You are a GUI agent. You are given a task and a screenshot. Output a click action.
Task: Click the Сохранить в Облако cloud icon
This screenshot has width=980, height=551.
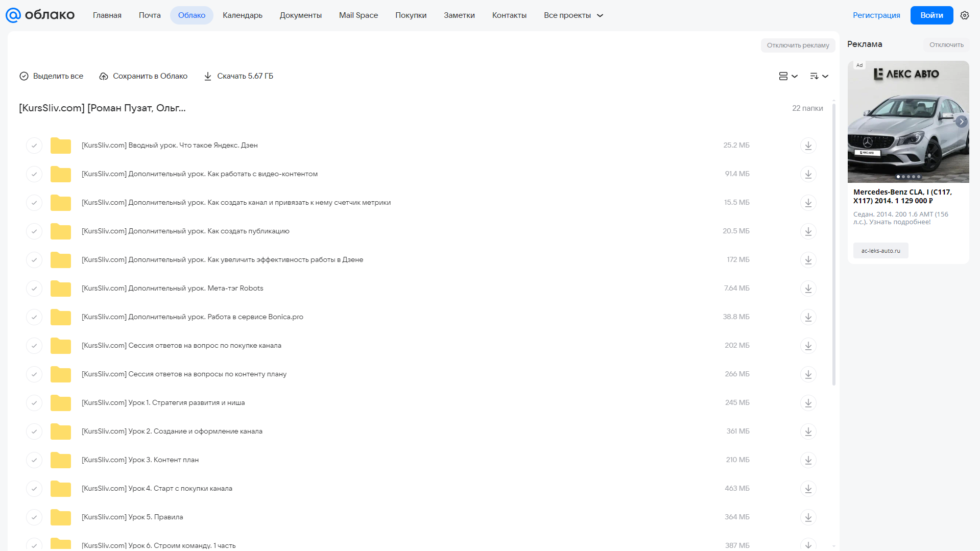tap(104, 76)
